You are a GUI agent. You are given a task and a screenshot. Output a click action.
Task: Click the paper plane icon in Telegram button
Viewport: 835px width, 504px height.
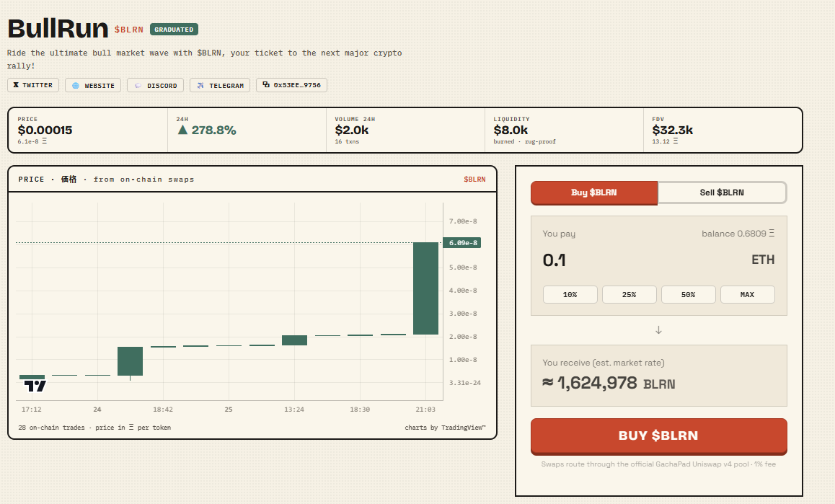pos(200,85)
